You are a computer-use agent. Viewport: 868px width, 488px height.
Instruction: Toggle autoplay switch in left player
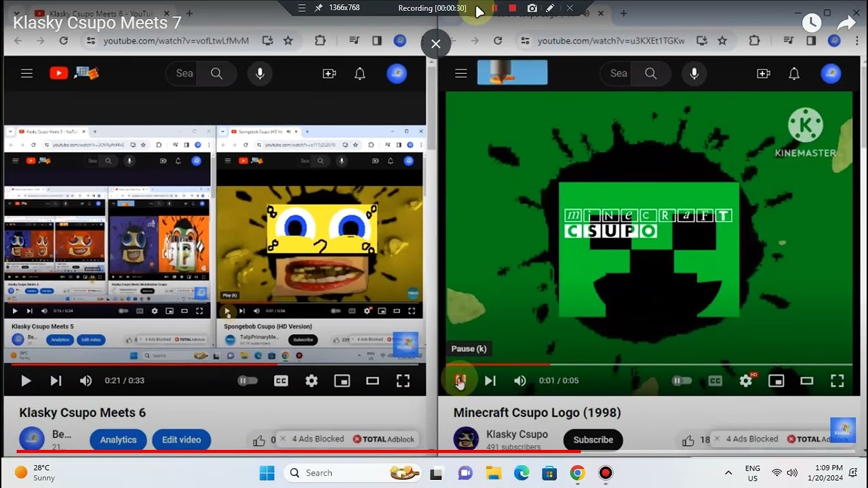(x=248, y=381)
